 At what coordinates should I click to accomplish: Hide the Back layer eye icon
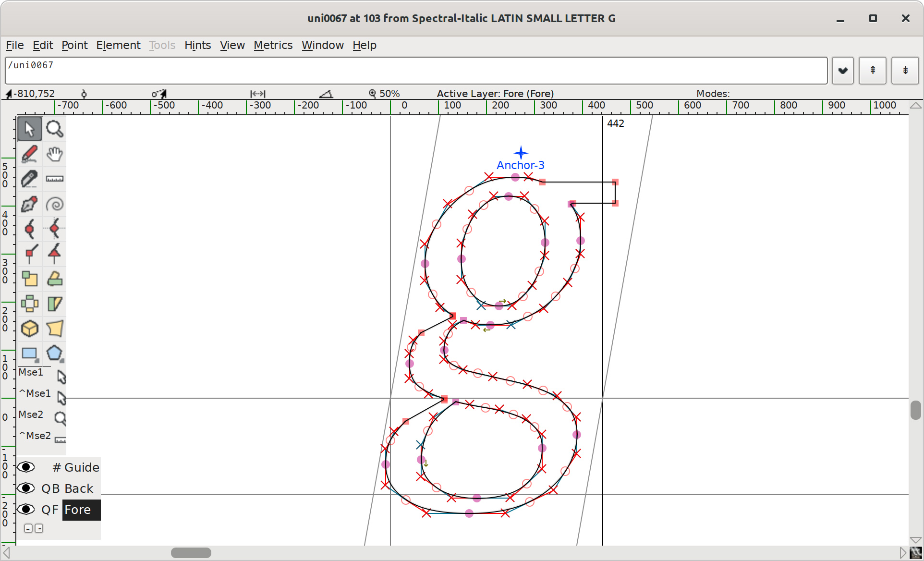click(x=26, y=488)
